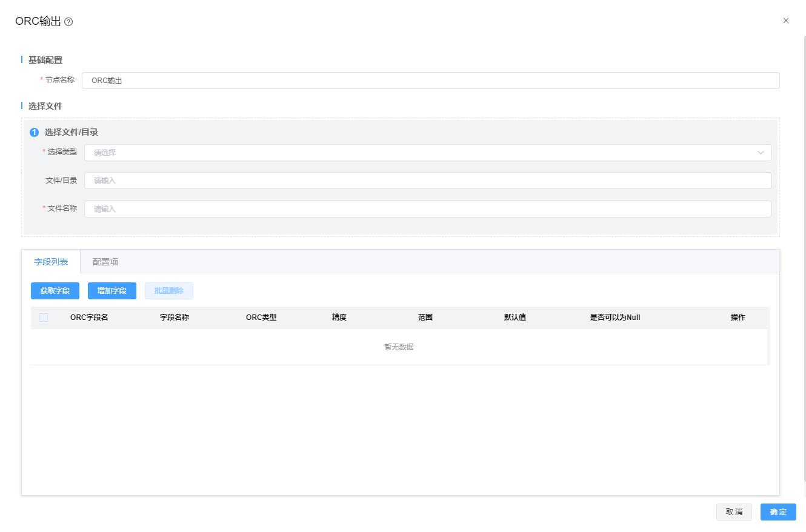Confirm with the 确定 button
806x532 pixels.
[778, 512]
